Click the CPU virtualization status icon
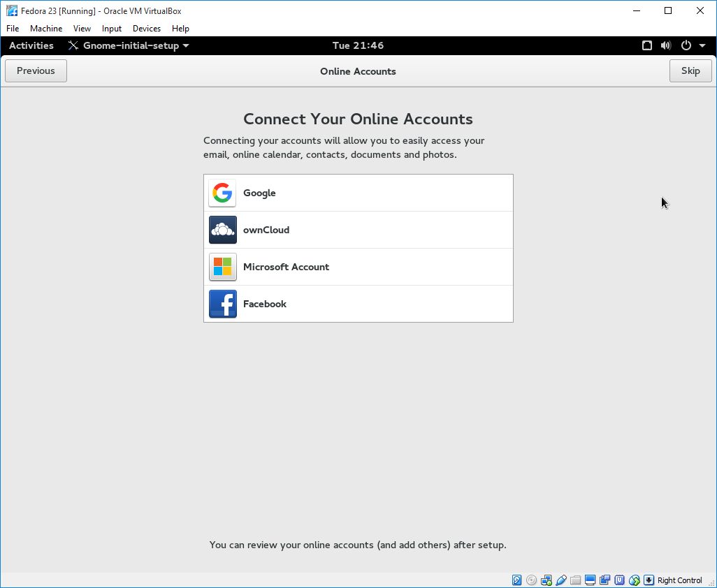 [620, 580]
